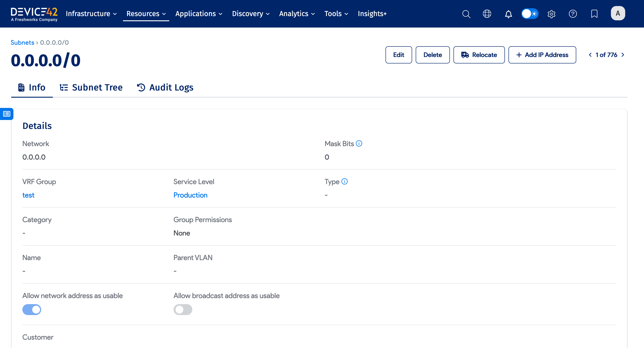Screen dimensions: 644x362
Task: Click the Add IP Address button
Action: 542,55
